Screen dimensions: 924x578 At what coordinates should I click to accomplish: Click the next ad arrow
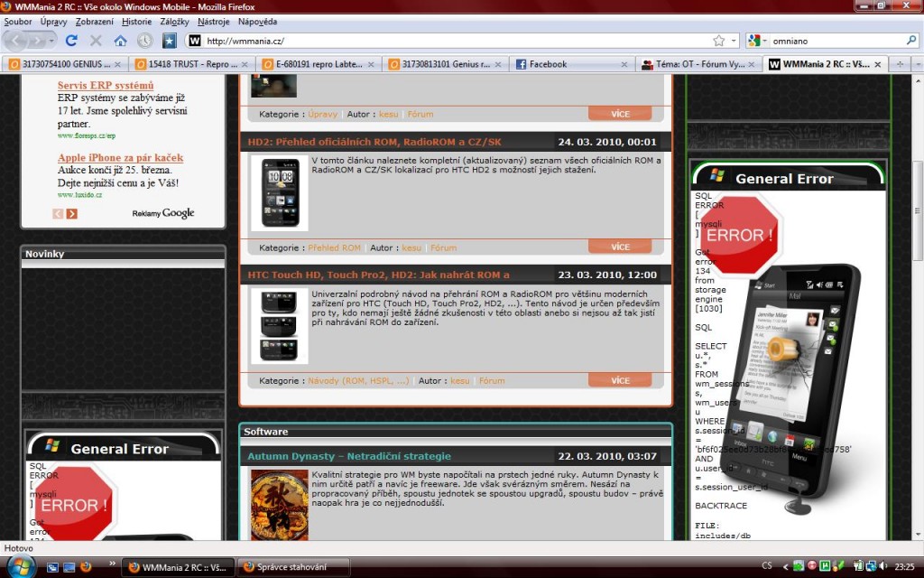(72, 213)
